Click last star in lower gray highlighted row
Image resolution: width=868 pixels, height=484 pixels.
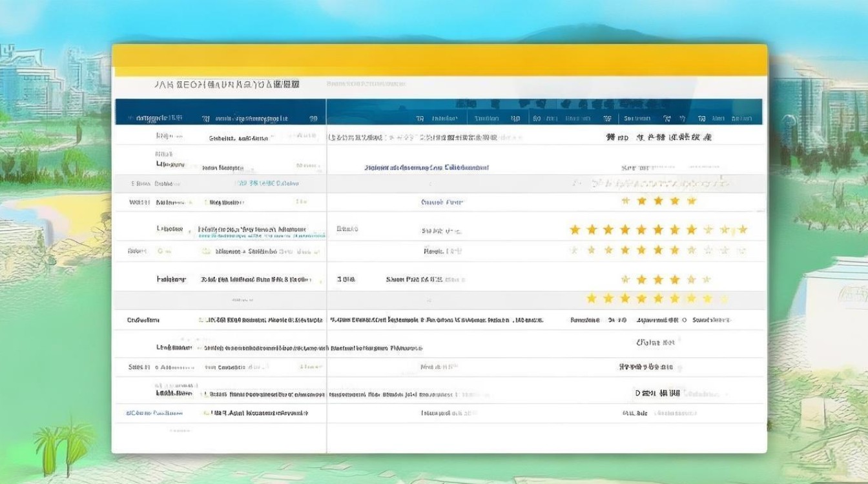click(724, 298)
